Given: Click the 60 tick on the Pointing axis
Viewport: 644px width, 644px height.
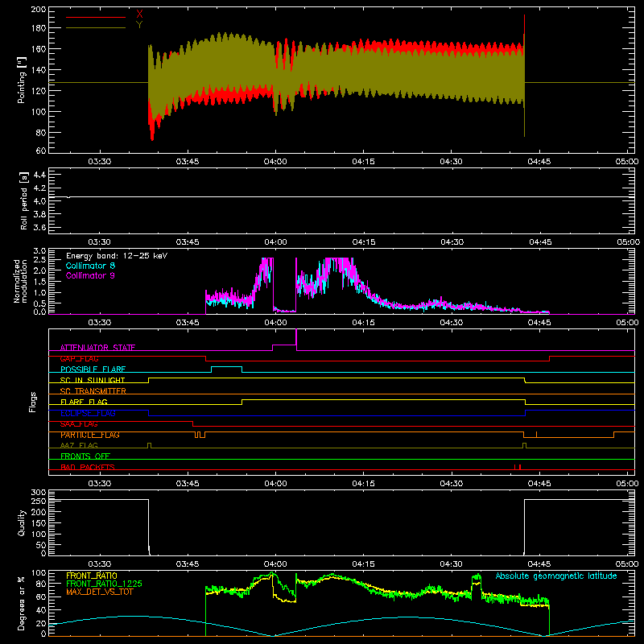Looking at the screenshot, I should pos(41,151).
